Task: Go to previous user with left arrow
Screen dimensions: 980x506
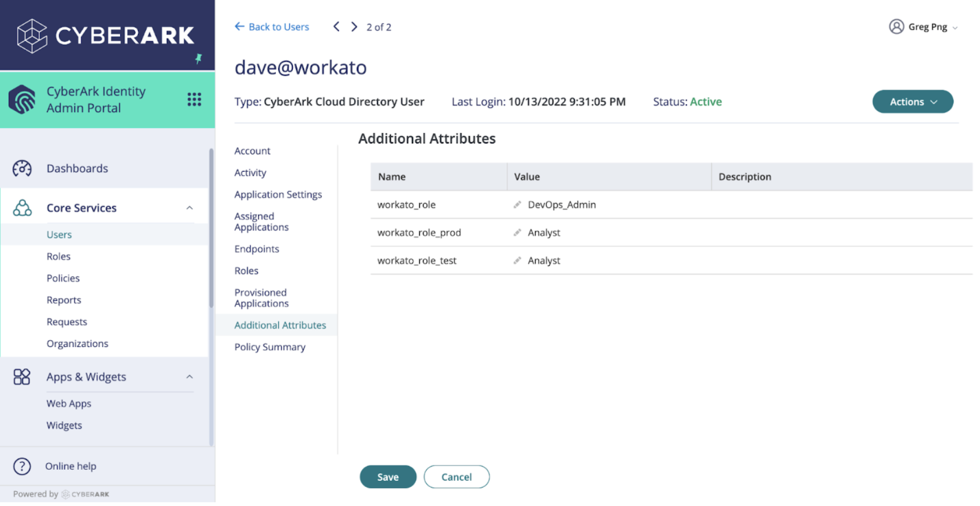Action: point(336,26)
